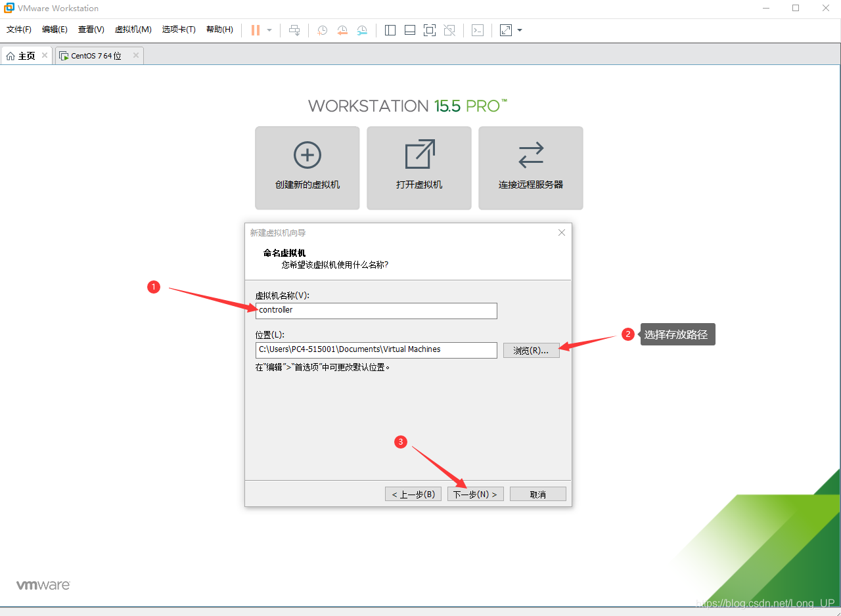Open the 文件(F) menu
Viewport: 841px width, 616px height.
click(x=19, y=30)
